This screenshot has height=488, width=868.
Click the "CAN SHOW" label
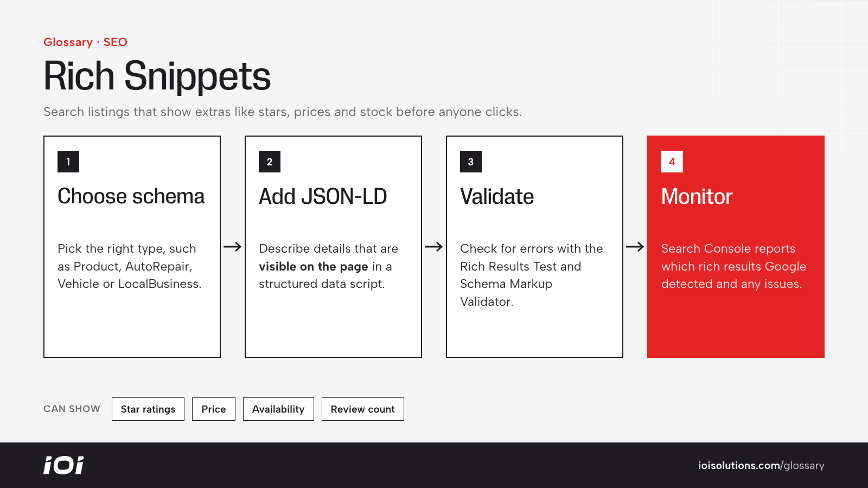(72, 409)
